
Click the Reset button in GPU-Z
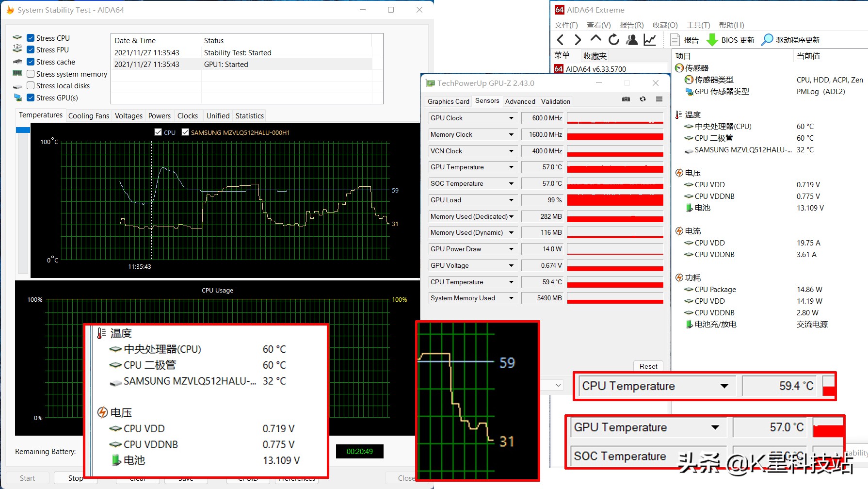(648, 366)
